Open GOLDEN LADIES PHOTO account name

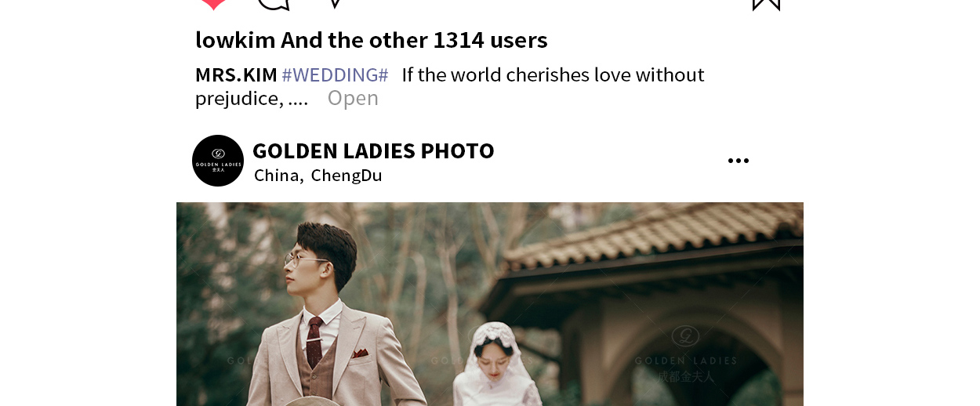(373, 150)
